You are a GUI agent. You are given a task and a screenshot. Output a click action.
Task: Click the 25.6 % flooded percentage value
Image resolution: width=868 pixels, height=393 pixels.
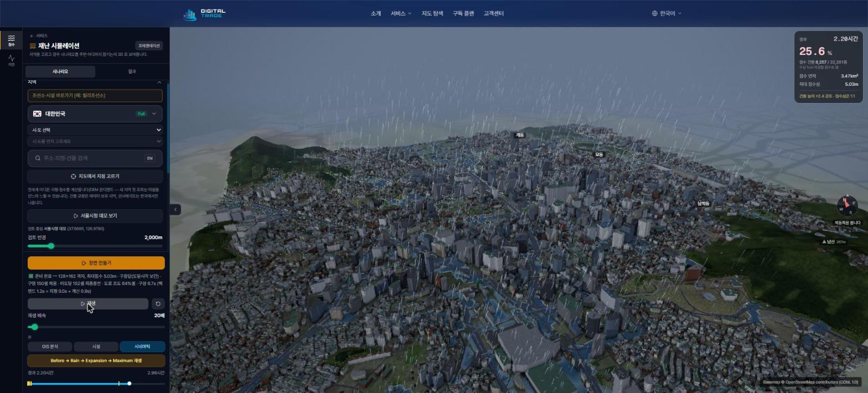(815, 51)
